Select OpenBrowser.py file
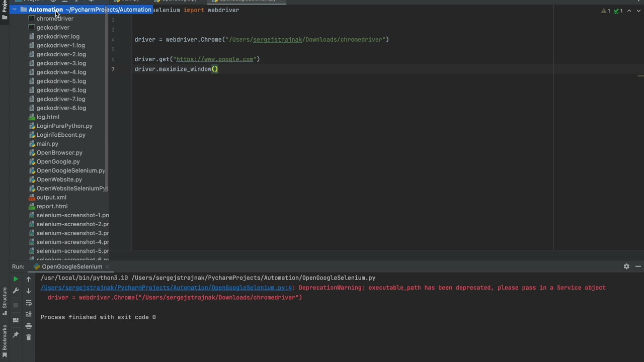 (59, 153)
